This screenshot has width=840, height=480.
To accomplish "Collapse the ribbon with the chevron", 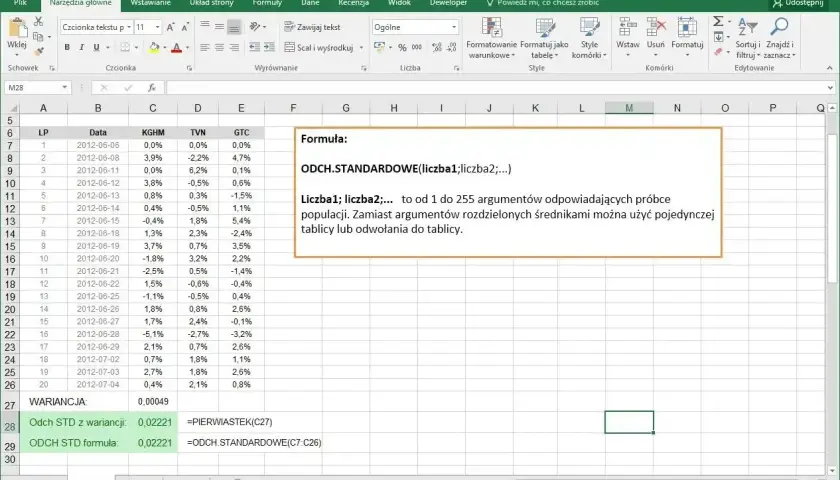I will tap(829, 68).
